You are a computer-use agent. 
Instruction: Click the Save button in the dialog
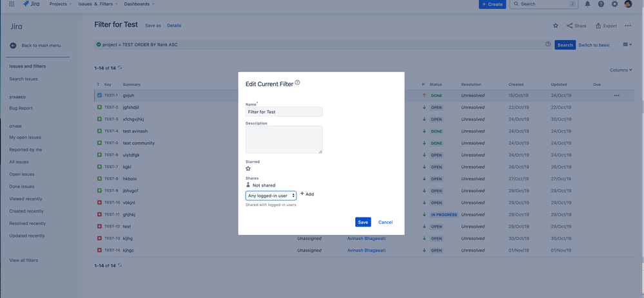click(x=363, y=222)
